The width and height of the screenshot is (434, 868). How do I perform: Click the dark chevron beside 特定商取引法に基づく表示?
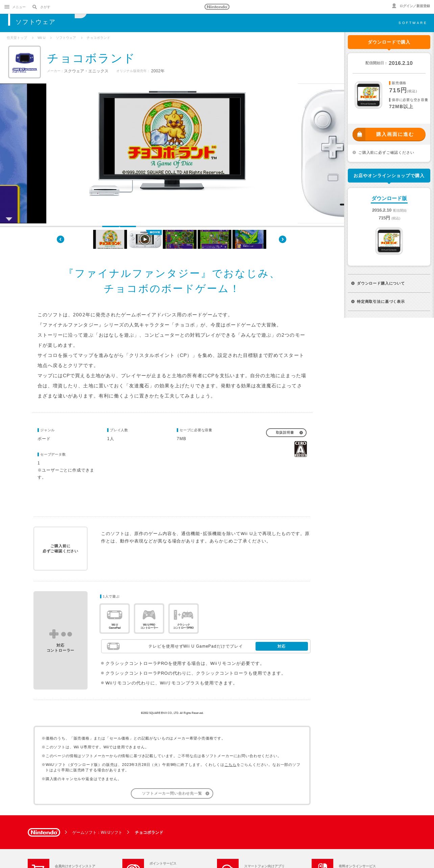(353, 302)
